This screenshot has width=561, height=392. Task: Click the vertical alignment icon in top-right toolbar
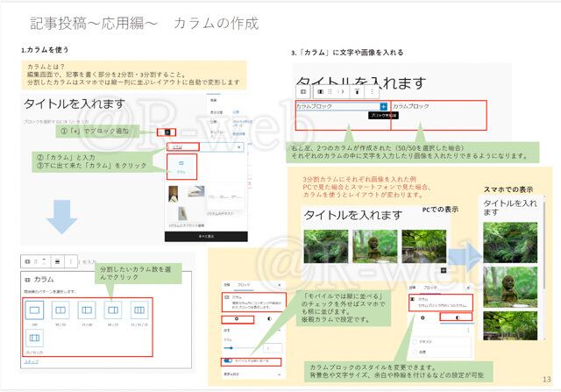[x=357, y=92]
